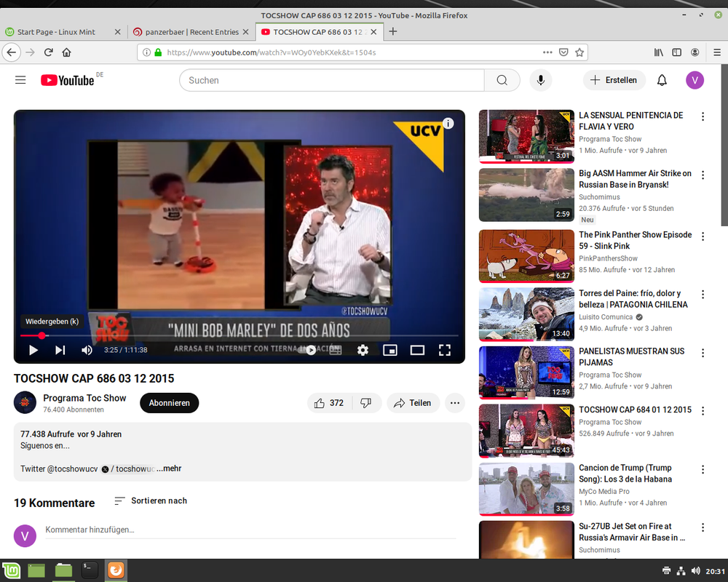Screen dimensions: 728x582
Task: Open the Erstellen create menu
Action: coord(614,80)
